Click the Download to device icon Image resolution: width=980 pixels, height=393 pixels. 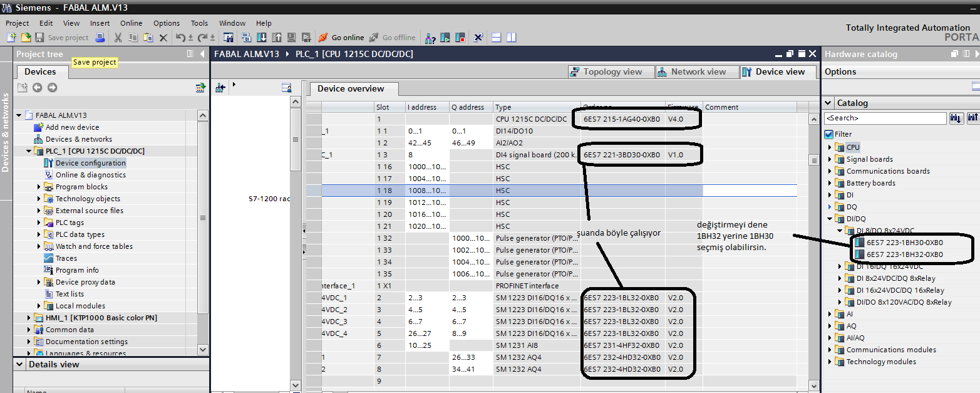[261, 38]
